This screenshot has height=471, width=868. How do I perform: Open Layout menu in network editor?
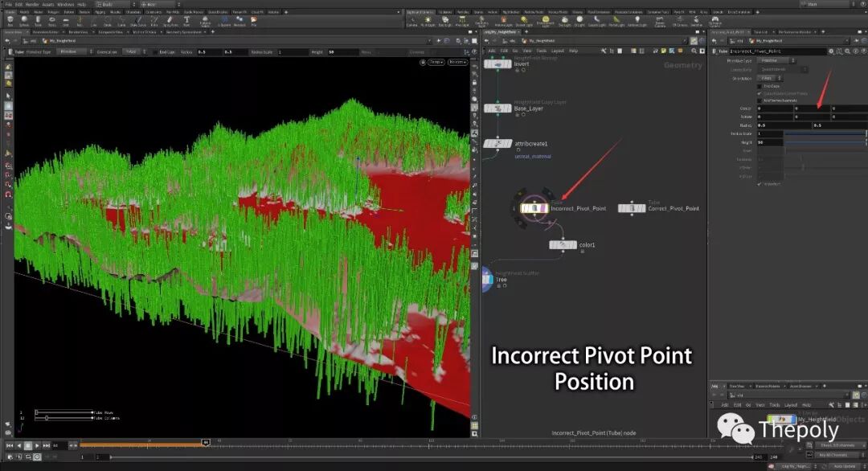tap(558, 51)
